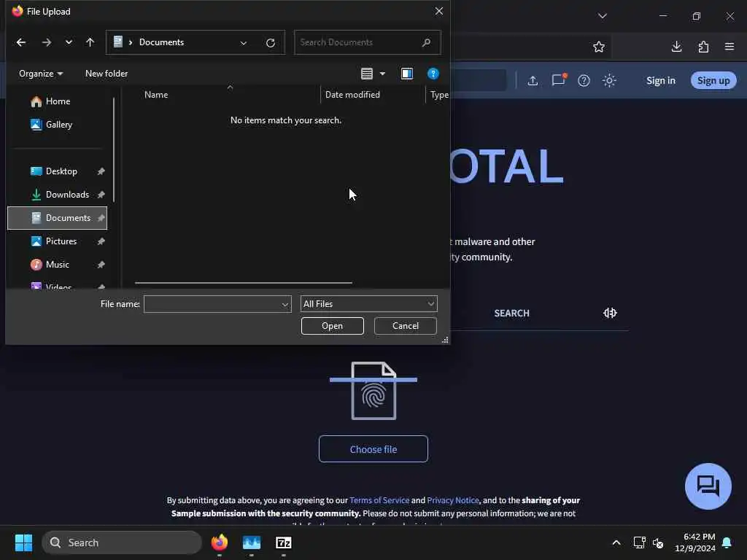Screen dimensions: 747x560
Task: Open the Organize menu
Action: tap(41, 74)
